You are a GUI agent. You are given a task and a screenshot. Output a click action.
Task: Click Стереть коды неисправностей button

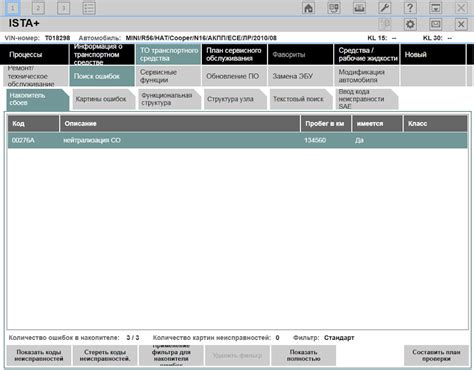pyautogui.click(x=105, y=355)
